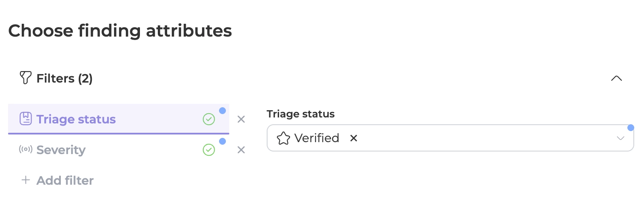
Task: Click the Filters (2) heading
Action: 65,78
